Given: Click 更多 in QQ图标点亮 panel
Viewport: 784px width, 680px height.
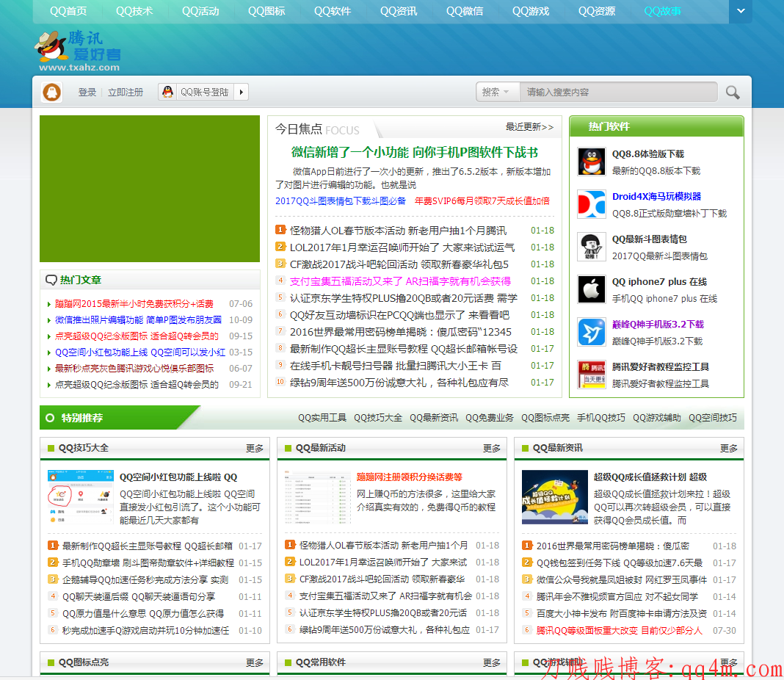Looking at the screenshot, I should click(x=255, y=663).
